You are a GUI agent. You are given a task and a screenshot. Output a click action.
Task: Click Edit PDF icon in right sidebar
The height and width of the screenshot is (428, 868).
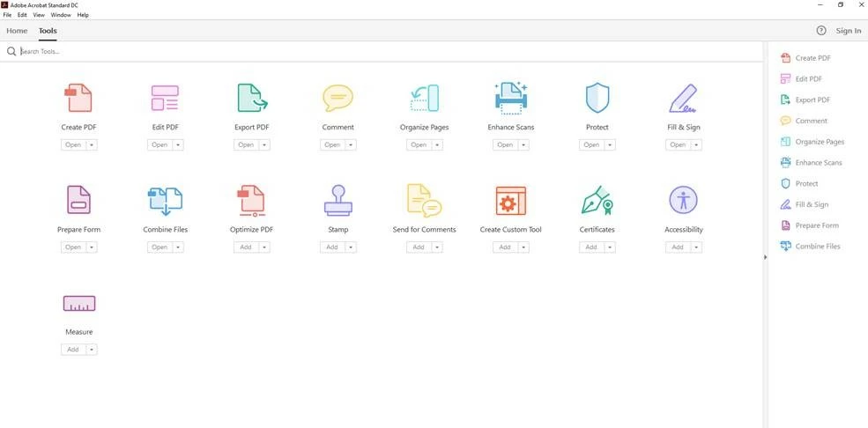tap(785, 78)
